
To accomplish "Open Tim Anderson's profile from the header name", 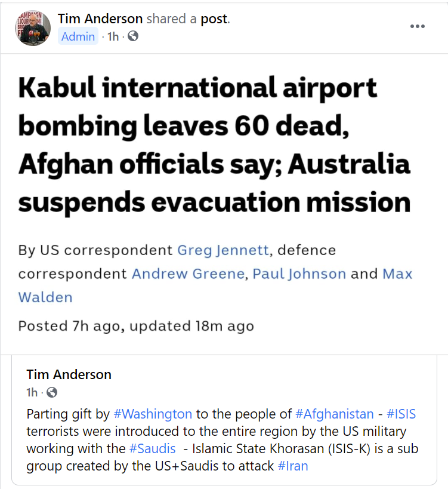I will click(100, 19).
